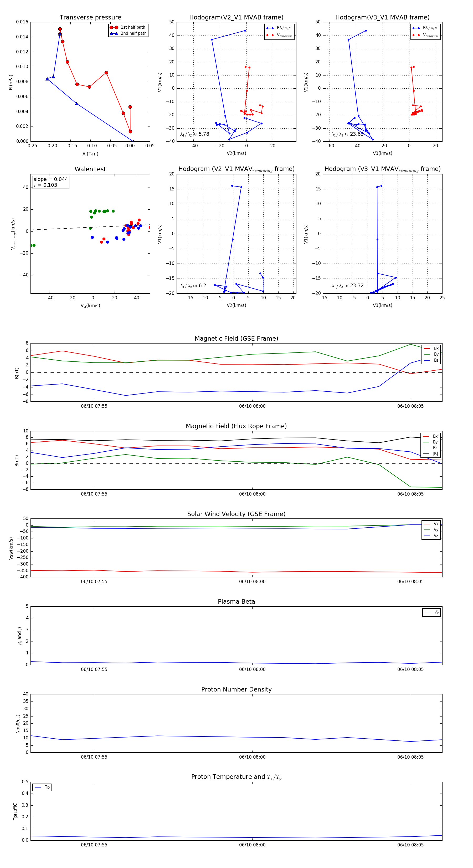This screenshot has width=473, height=868.
Task: Click "06/10 08:05" tick under Proton Temperature plot
Action: tap(410, 845)
